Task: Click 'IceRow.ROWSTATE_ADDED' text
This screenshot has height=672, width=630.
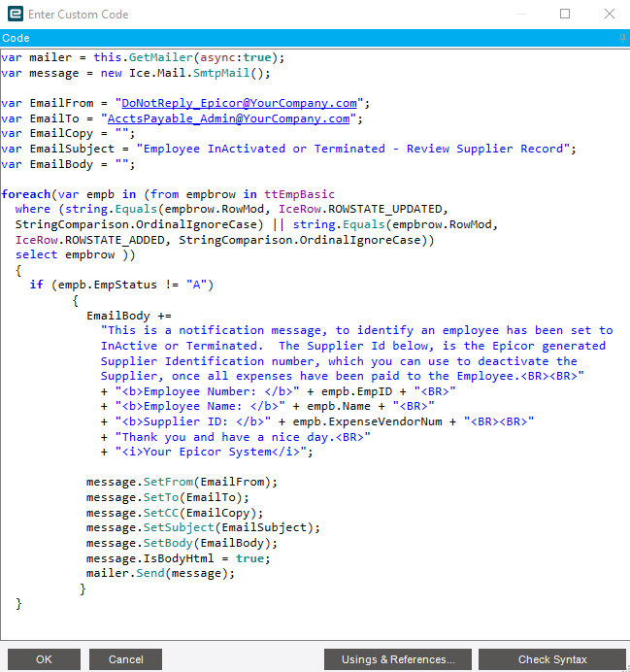Action: pyautogui.click(x=90, y=240)
